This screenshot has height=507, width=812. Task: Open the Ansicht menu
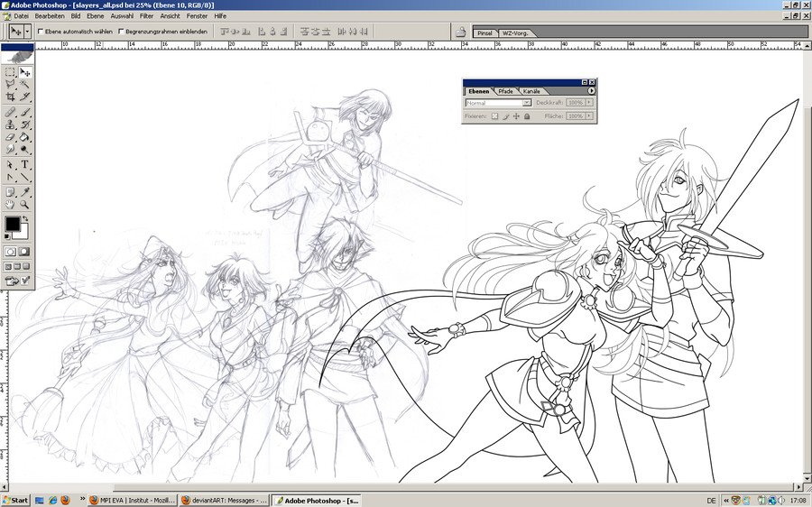170,16
